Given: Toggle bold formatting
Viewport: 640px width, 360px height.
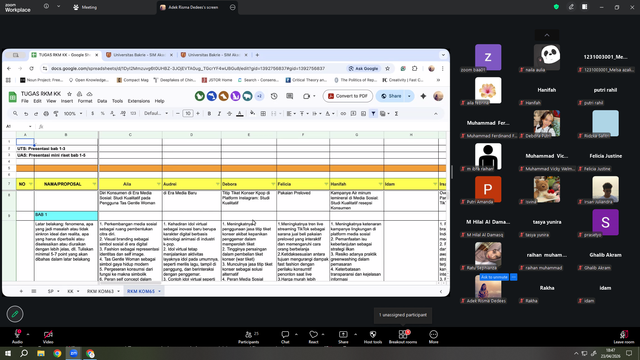Looking at the screenshot, I should [x=209, y=113].
